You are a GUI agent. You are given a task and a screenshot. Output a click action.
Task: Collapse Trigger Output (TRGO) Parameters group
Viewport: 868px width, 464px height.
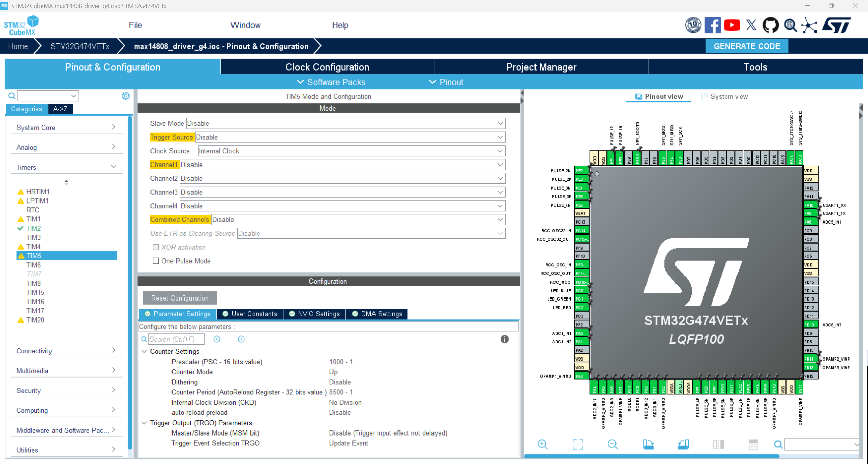(144, 423)
